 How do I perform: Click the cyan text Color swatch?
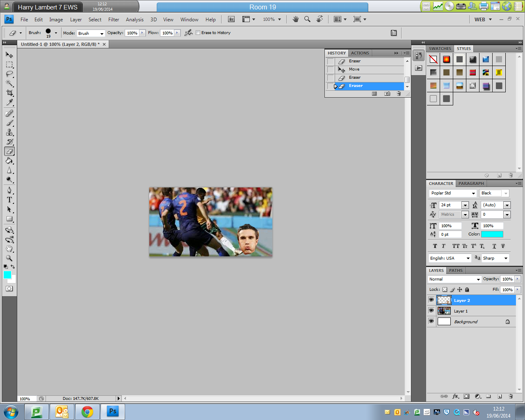point(492,234)
